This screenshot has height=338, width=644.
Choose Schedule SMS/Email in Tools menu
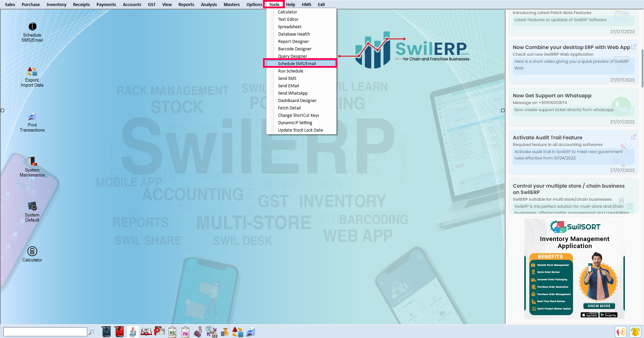click(x=301, y=63)
